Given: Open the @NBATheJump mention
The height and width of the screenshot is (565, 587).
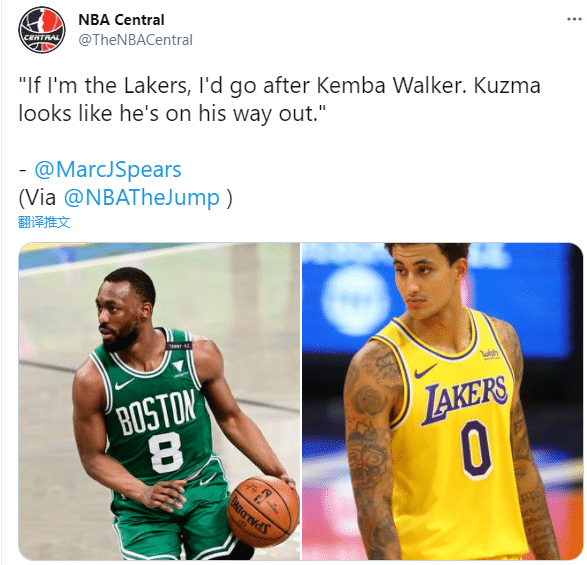Looking at the screenshot, I should click(142, 197).
